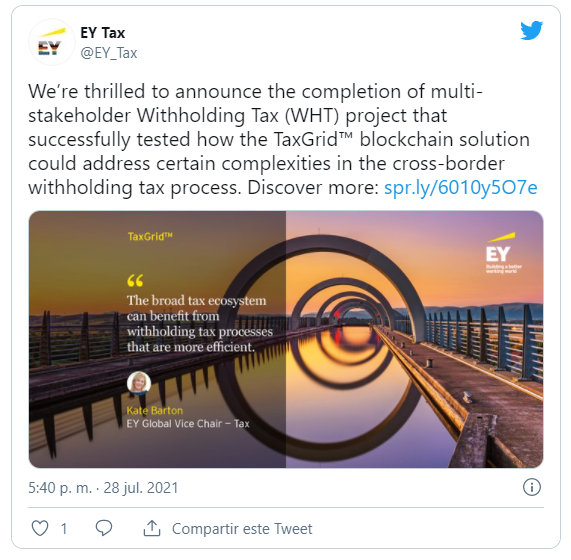Click the broad tax ecosystem quote text
The width and height of the screenshot is (571, 560).
[x=200, y=324]
